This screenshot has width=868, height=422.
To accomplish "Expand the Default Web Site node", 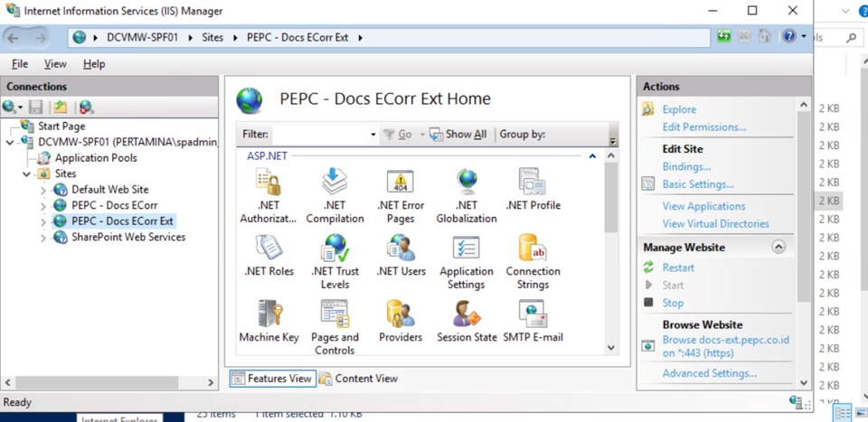I will [x=43, y=191].
